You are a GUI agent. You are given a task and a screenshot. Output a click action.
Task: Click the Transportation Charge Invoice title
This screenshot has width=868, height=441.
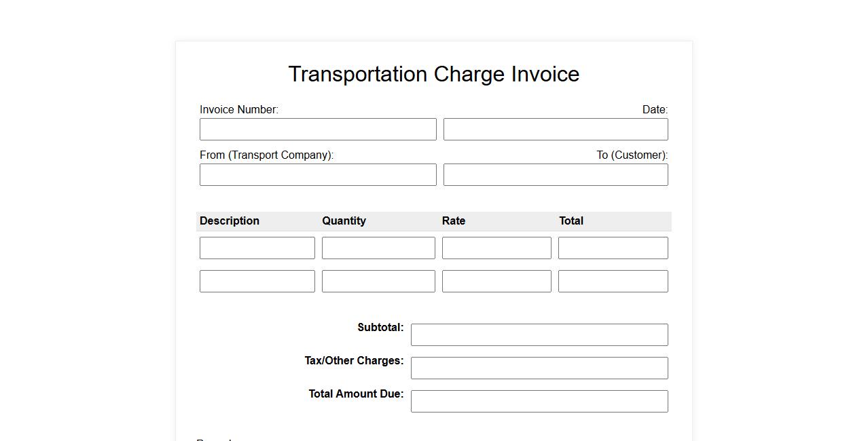(x=433, y=74)
